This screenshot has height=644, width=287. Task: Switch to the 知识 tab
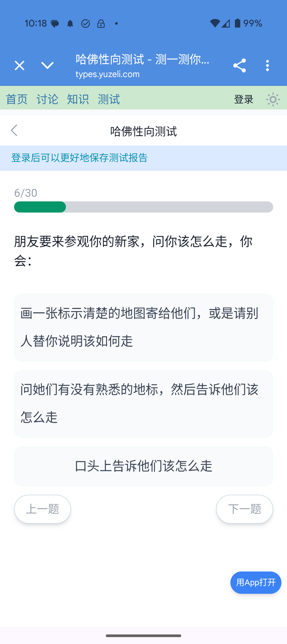(x=78, y=100)
